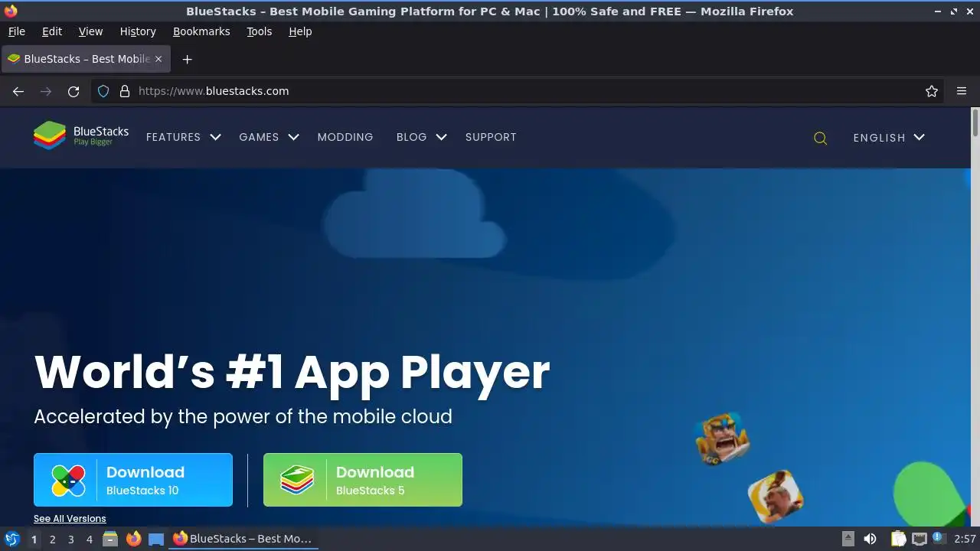Image resolution: width=980 pixels, height=551 pixels.
Task: Click the show desktop icon in the taskbar
Action: tap(156, 539)
